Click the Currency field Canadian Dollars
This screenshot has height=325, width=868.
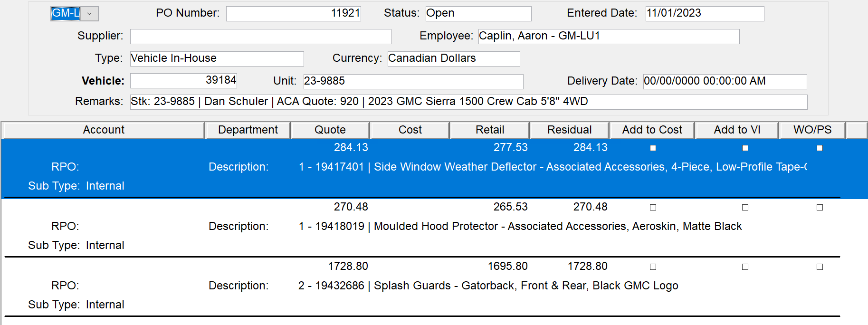pos(453,58)
